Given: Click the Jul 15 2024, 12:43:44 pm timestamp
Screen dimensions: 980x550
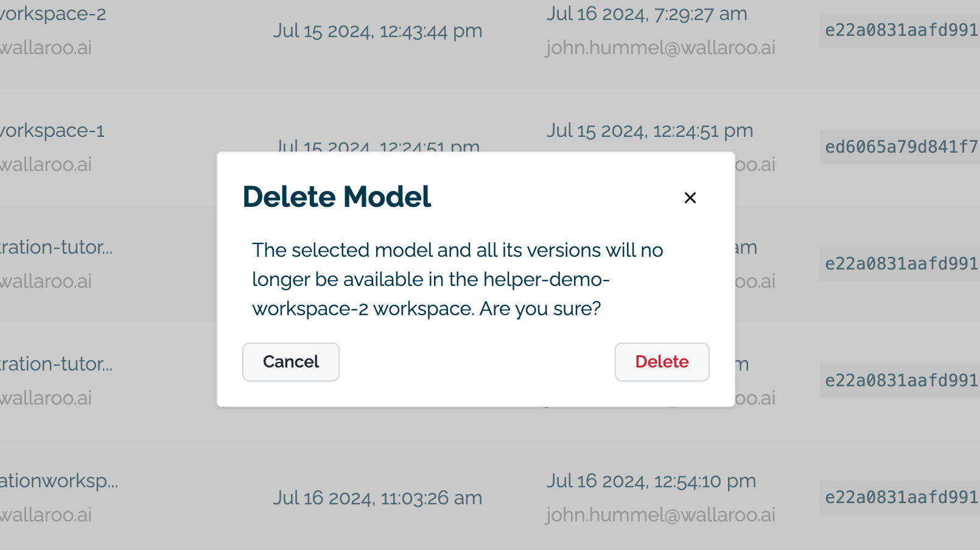Looking at the screenshot, I should pos(377,30).
